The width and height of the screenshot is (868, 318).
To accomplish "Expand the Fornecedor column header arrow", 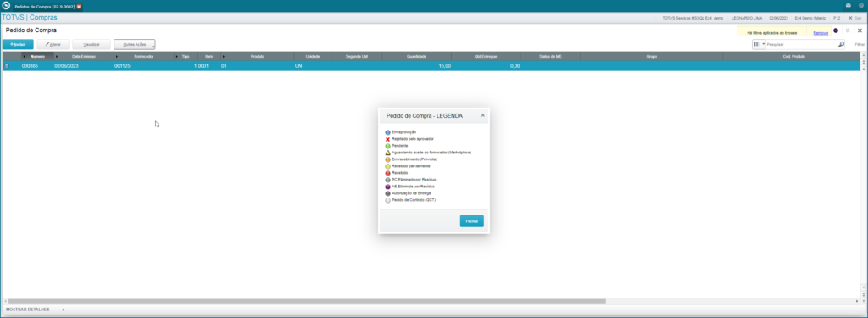I will [116, 57].
